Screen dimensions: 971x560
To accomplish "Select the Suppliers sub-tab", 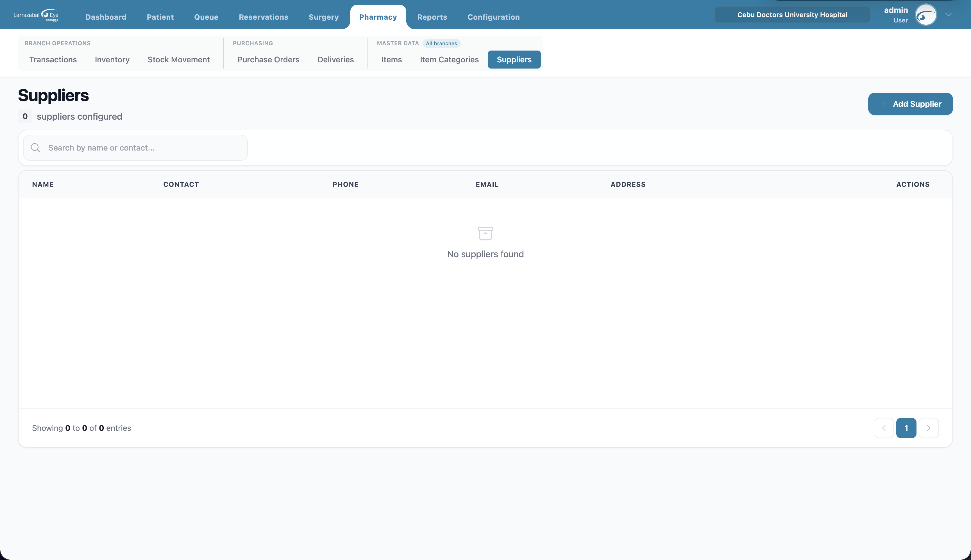I will [x=514, y=60].
